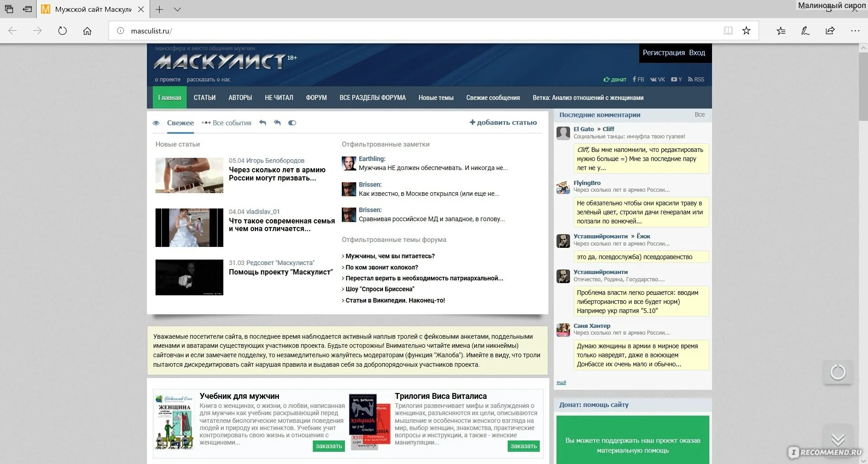
Task: Reload the page with refresh icon
Action: 62,31
